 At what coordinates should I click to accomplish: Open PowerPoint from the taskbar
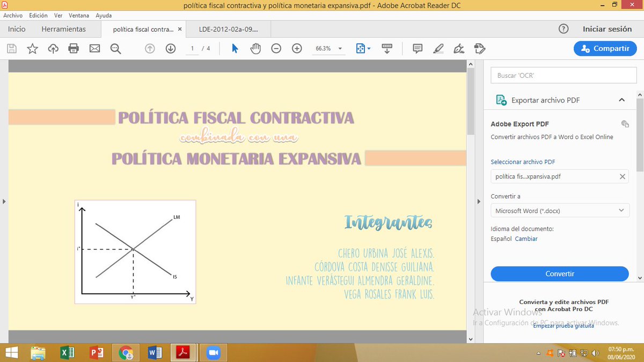click(x=97, y=353)
